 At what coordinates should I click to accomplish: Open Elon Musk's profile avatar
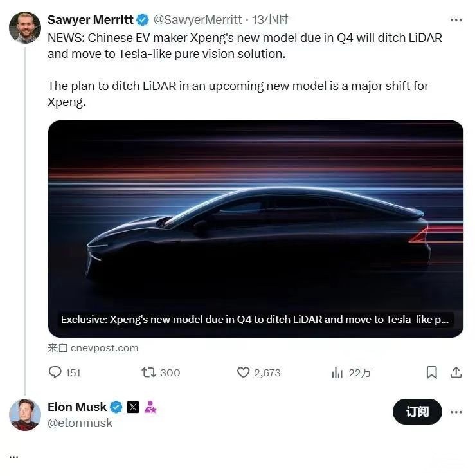pyautogui.click(x=25, y=415)
